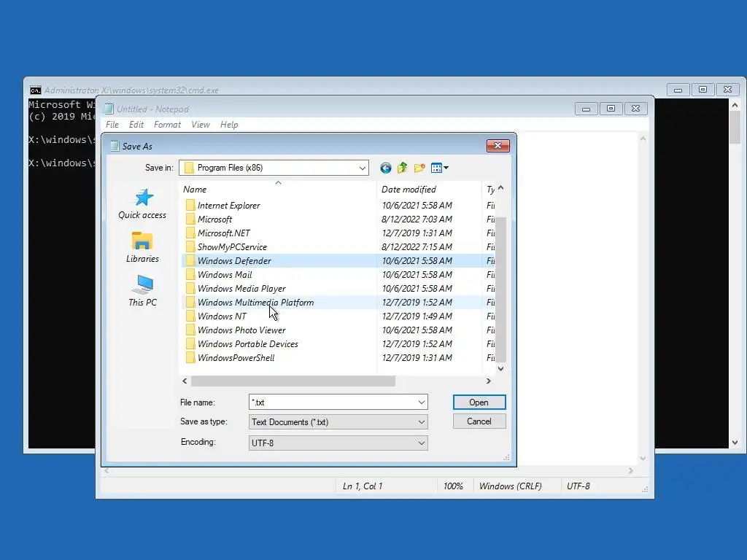This screenshot has height=560, width=747.
Task: Select the ShowMyPCService folder icon
Action: click(x=190, y=246)
